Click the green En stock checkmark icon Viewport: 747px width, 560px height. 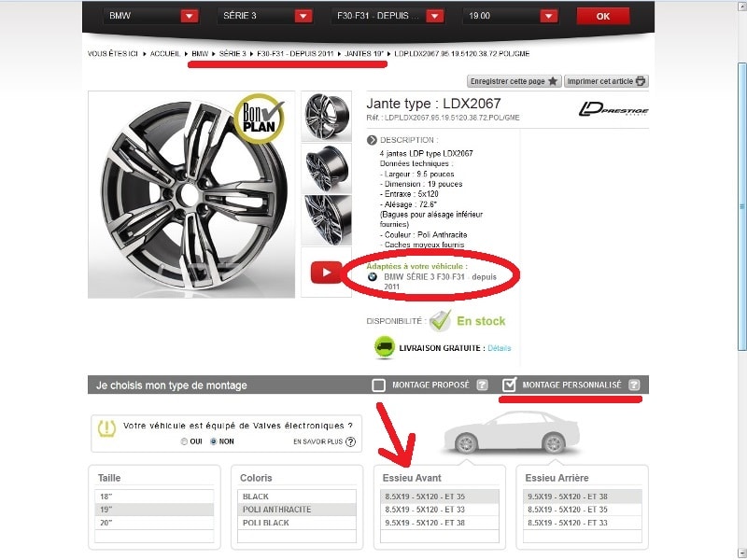click(x=440, y=320)
